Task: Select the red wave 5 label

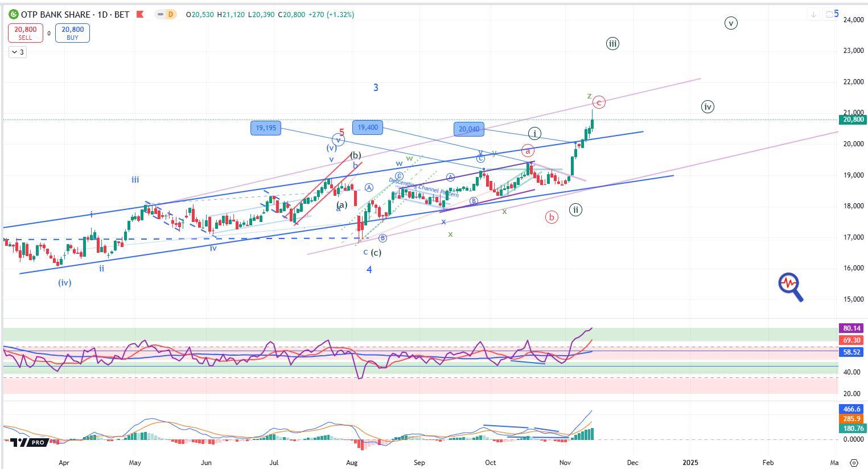Action: [x=342, y=133]
